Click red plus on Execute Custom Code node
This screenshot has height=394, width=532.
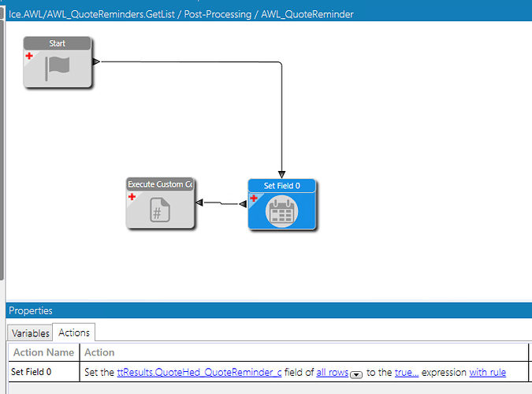[132, 196]
